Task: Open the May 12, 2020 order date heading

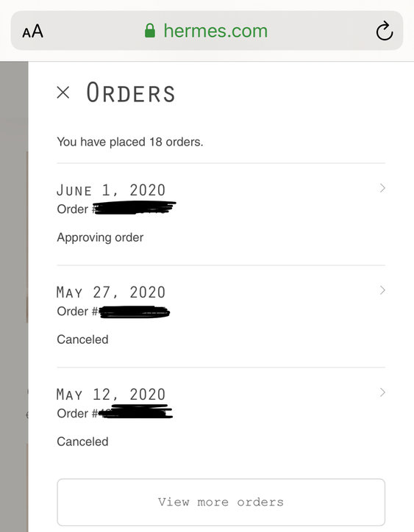Action: click(x=111, y=395)
